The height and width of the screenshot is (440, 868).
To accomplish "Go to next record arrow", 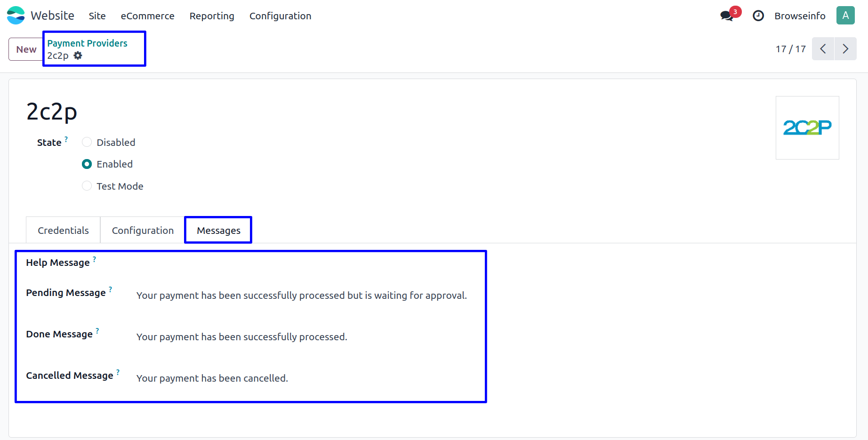I will click(845, 49).
